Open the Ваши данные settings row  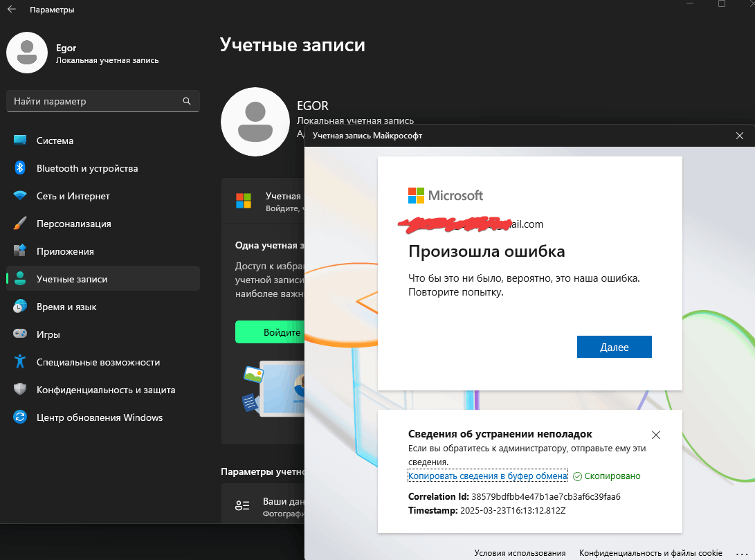(263, 504)
